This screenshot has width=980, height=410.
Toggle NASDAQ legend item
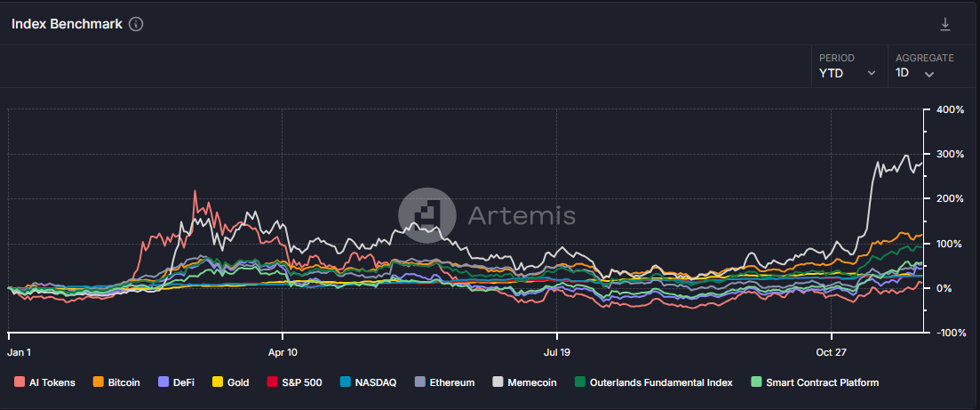368,382
